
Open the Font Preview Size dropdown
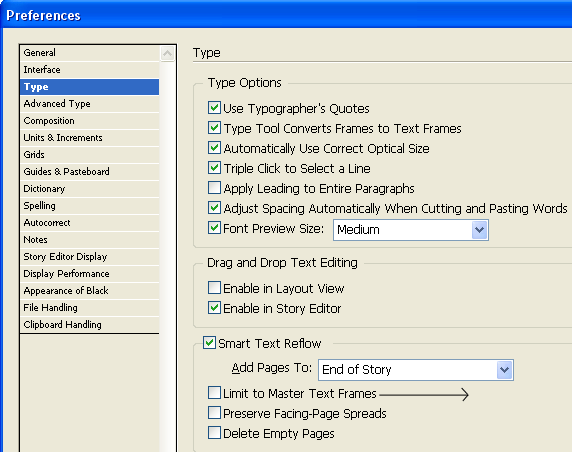click(411, 230)
